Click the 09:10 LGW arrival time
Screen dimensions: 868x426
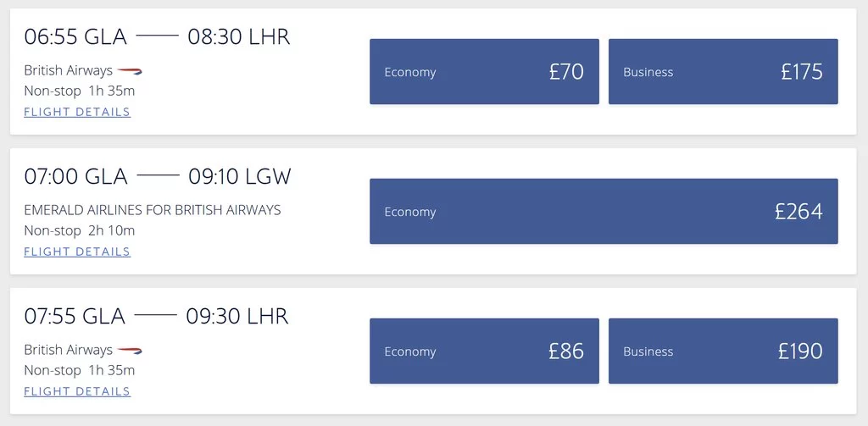[x=240, y=177]
